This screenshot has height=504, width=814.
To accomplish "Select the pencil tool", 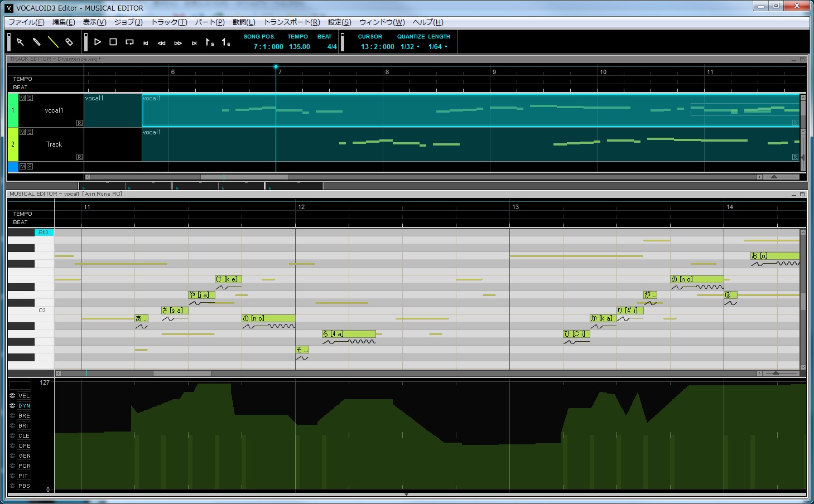I will [x=36, y=42].
